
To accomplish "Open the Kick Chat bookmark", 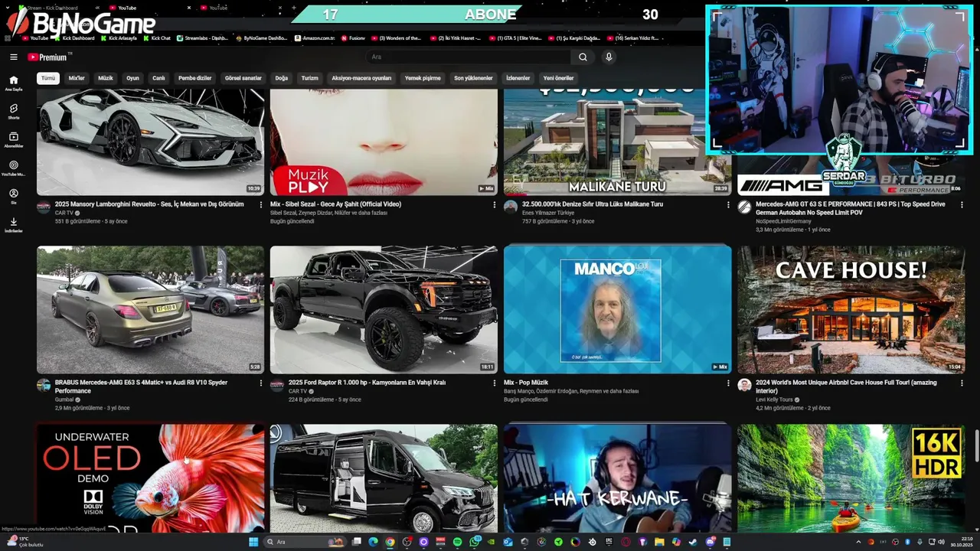I will click(156, 37).
